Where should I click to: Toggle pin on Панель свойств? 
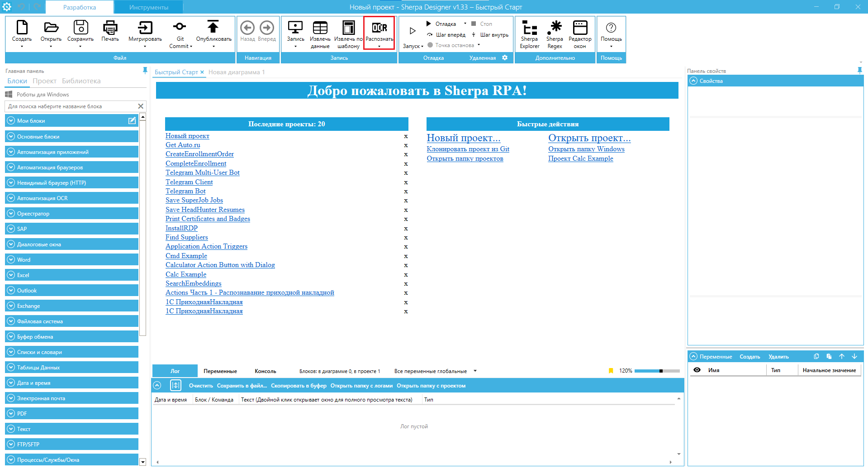click(x=859, y=70)
